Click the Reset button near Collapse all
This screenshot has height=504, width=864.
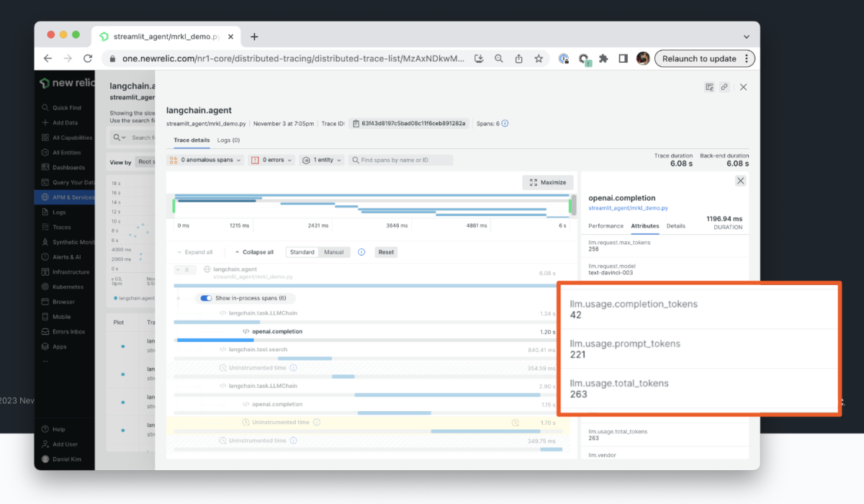[x=385, y=252]
